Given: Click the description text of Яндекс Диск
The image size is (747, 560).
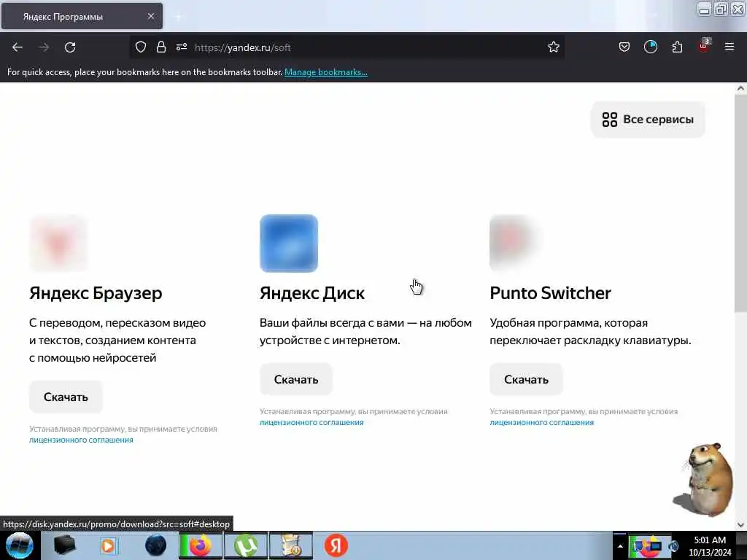Looking at the screenshot, I should (x=365, y=332).
